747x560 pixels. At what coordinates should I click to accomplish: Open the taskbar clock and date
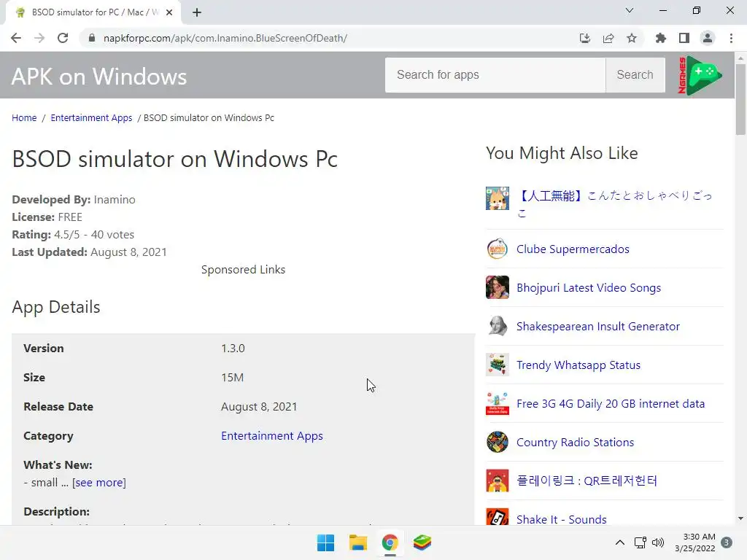click(695, 542)
